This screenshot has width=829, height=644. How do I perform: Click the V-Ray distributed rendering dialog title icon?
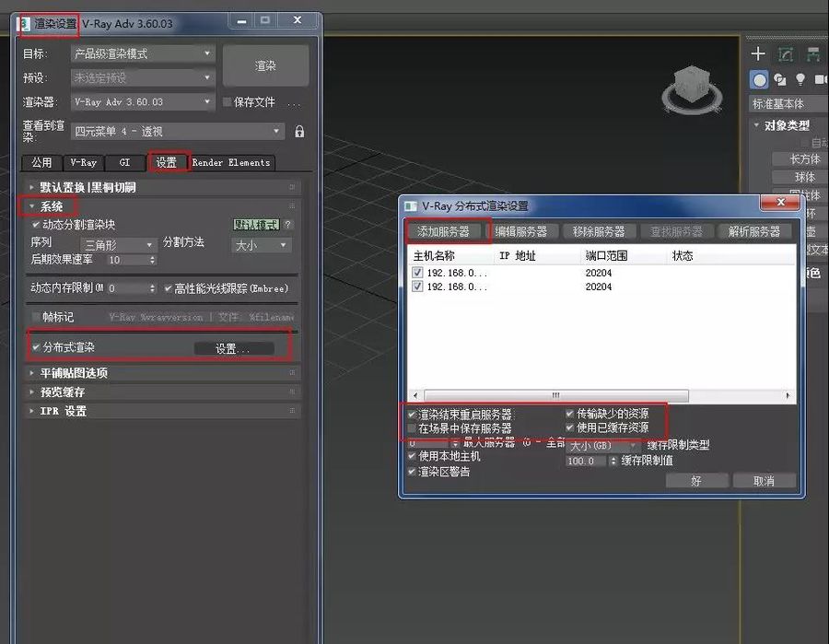pos(411,206)
